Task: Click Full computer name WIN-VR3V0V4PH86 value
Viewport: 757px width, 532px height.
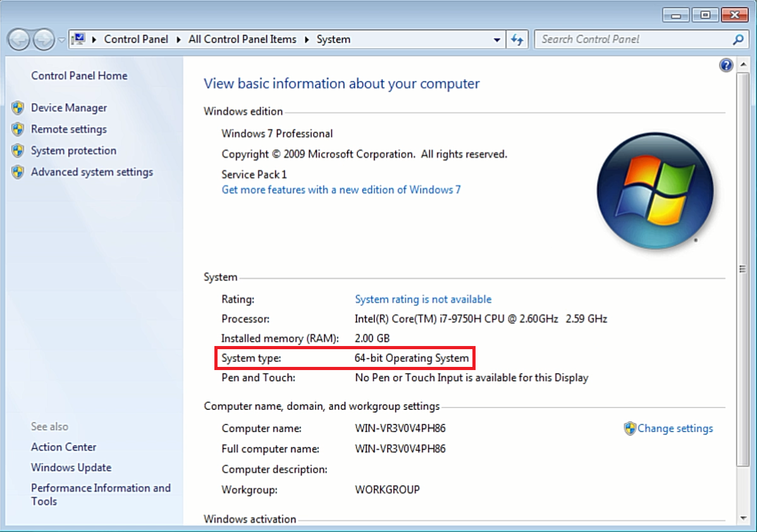Action: (x=400, y=449)
